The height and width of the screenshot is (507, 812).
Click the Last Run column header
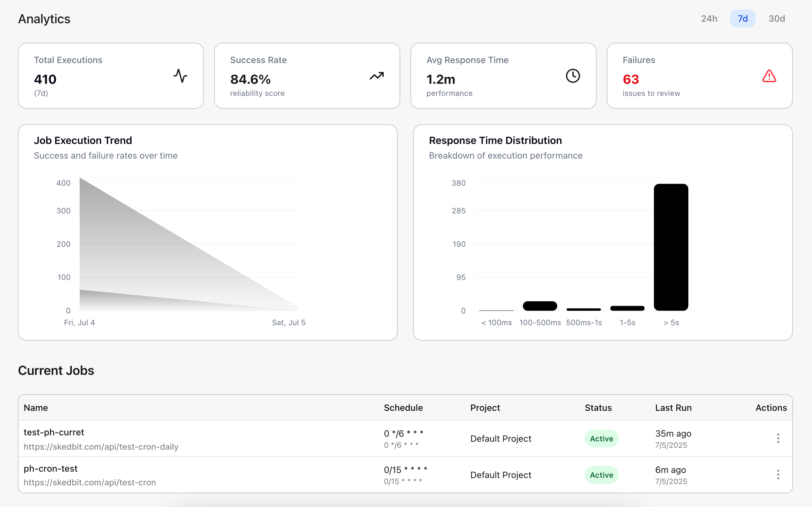(x=673, y=408)
